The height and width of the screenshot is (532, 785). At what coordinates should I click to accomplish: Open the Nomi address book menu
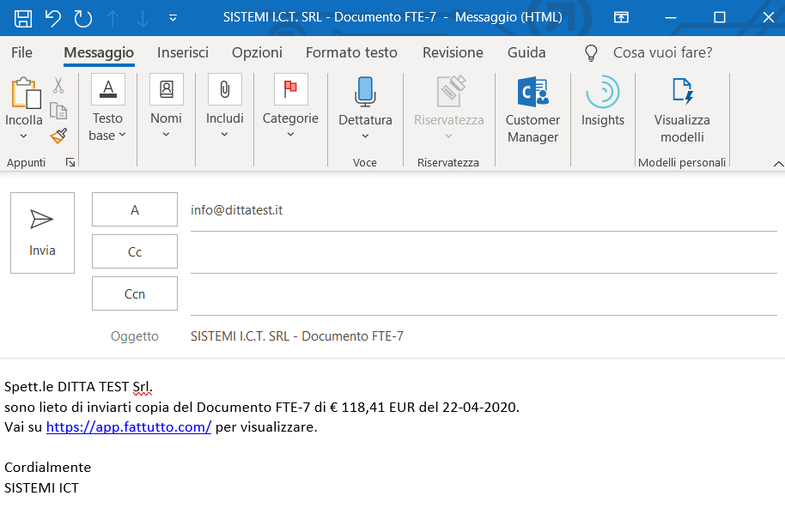(x=167, y=106)
